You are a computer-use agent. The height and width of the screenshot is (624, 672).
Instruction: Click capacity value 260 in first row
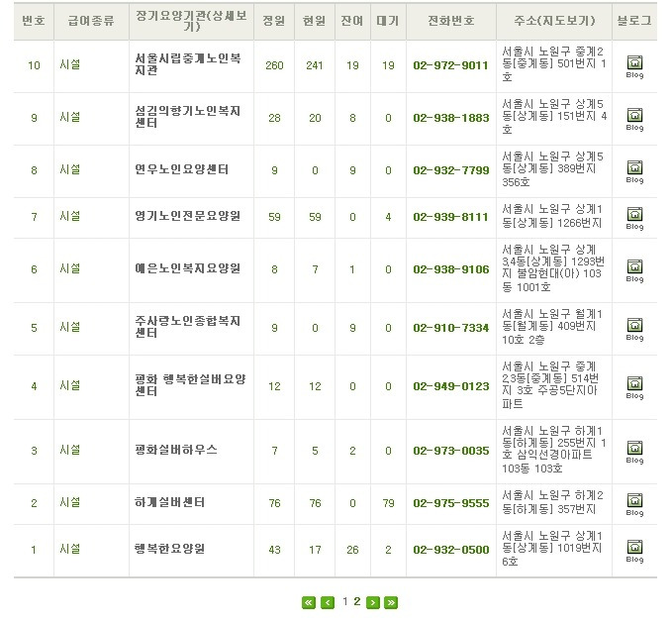click(274, 65)
